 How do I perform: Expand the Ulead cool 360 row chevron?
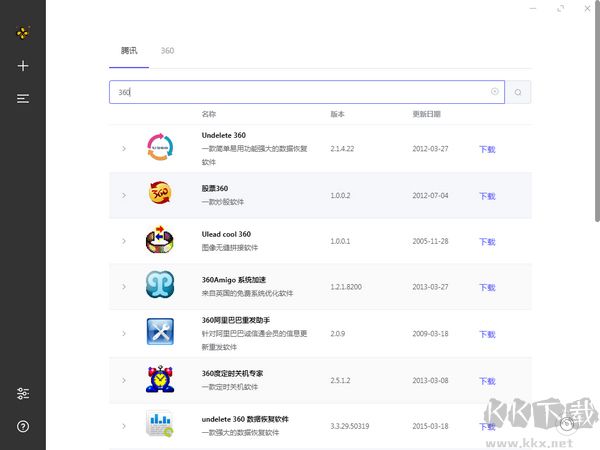124,241
